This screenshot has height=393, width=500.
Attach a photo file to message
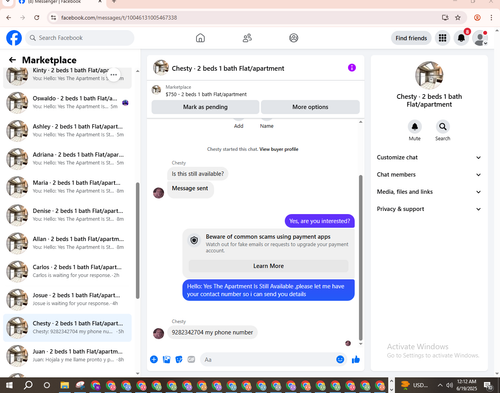(x=166, y=359)
